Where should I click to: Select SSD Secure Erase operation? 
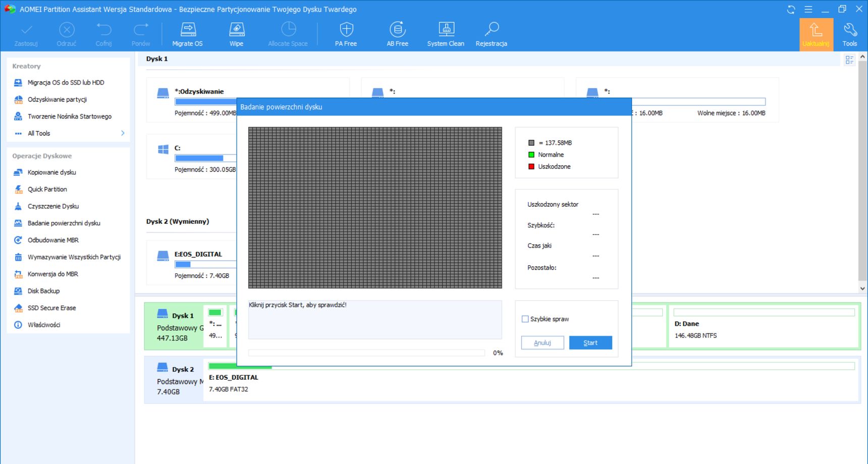(x=52, y=308)
